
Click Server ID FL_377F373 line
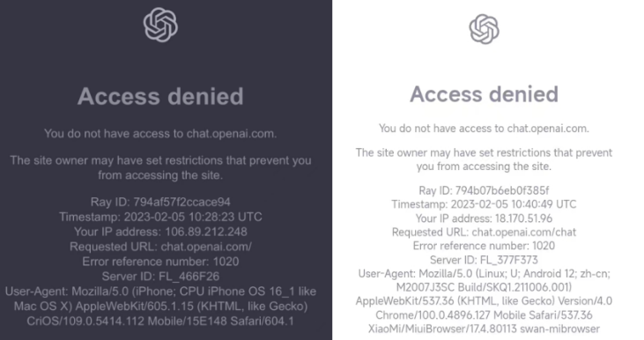pos(484,260)
